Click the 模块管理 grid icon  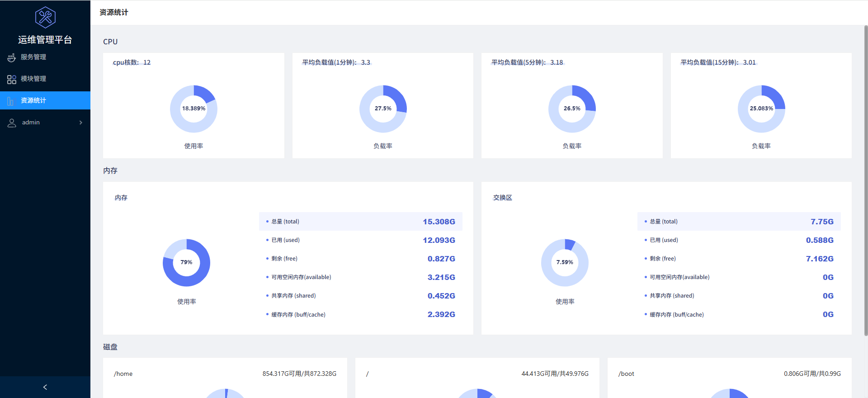tap(12, 79)
